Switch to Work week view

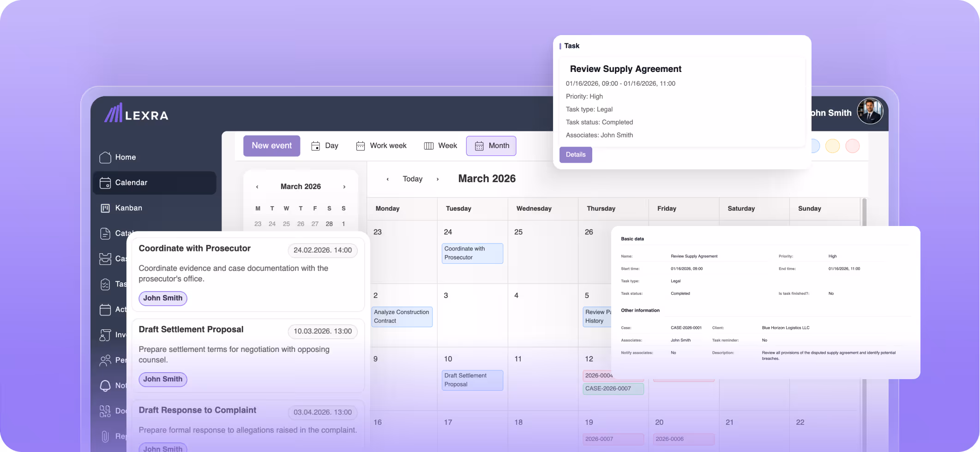pyautogui.click(x=381, y=146)
